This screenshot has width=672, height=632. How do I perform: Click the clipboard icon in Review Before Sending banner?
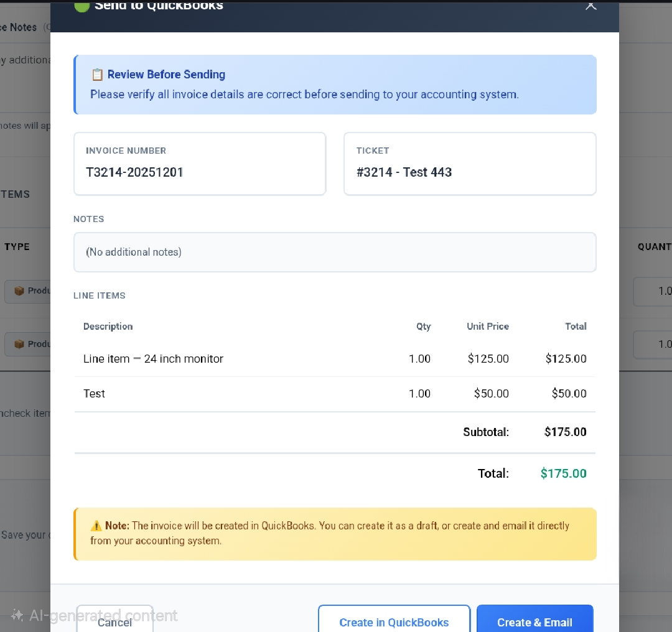pos(98,74)
